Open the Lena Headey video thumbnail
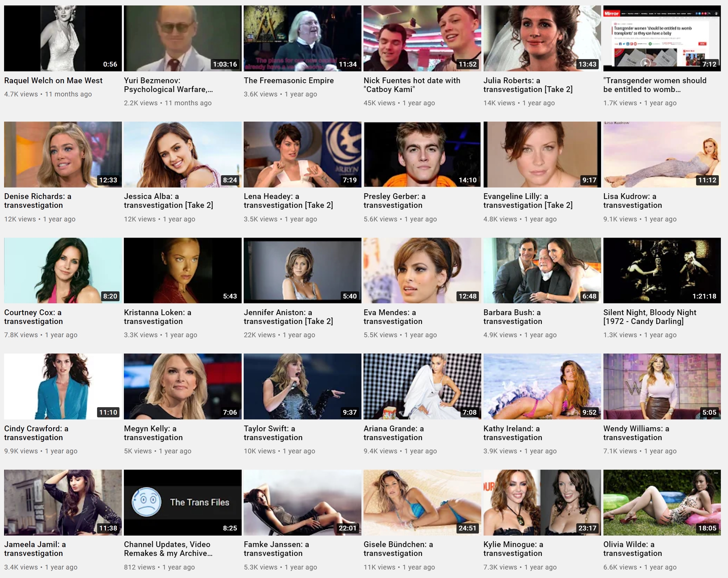This screenshot has width=728, height=578. point(302,155)
